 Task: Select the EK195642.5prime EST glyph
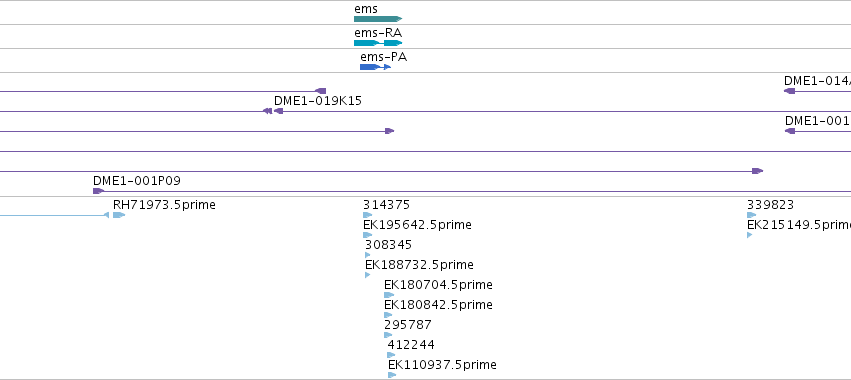367,235
